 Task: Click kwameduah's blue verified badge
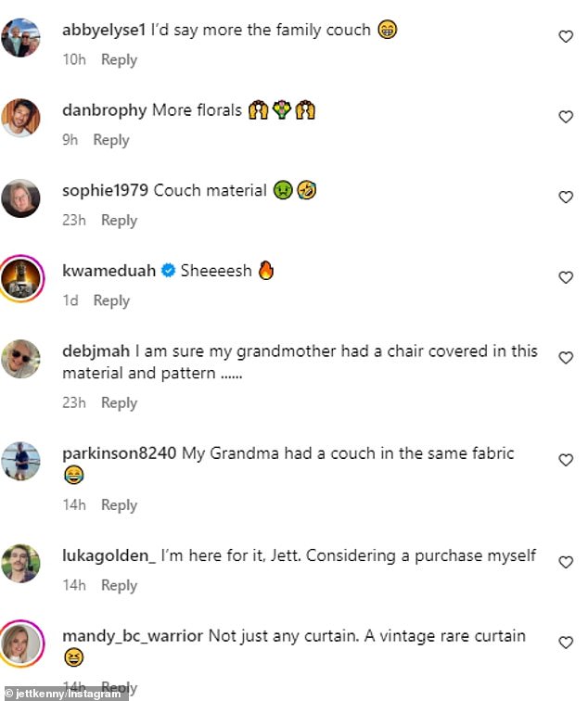168,271
